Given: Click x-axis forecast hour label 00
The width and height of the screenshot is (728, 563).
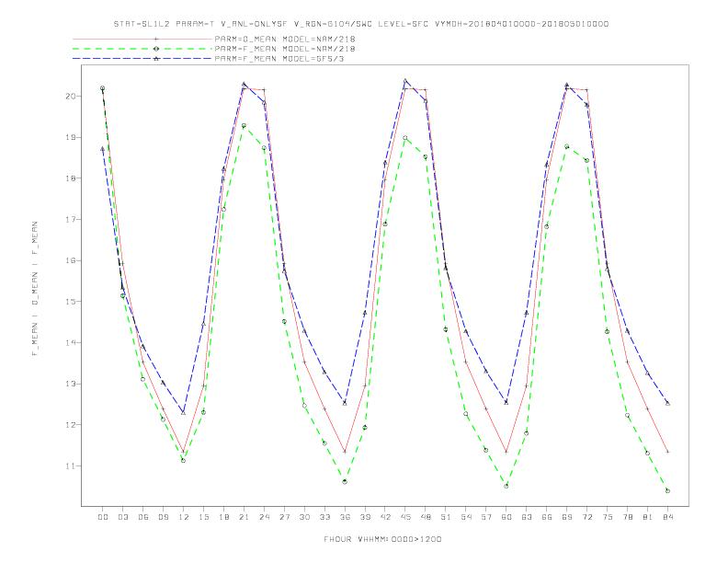Looking at the screenshot, I should pyautogui.click(x=103, y=517).
